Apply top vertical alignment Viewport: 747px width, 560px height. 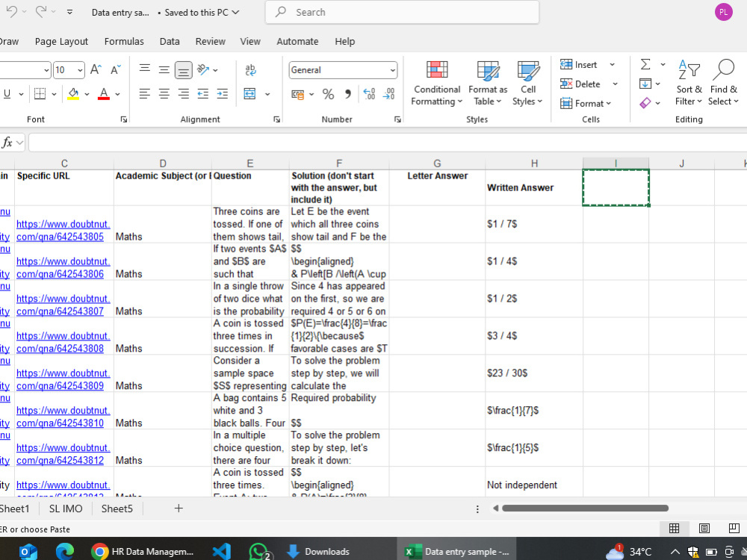click(145, 70)
